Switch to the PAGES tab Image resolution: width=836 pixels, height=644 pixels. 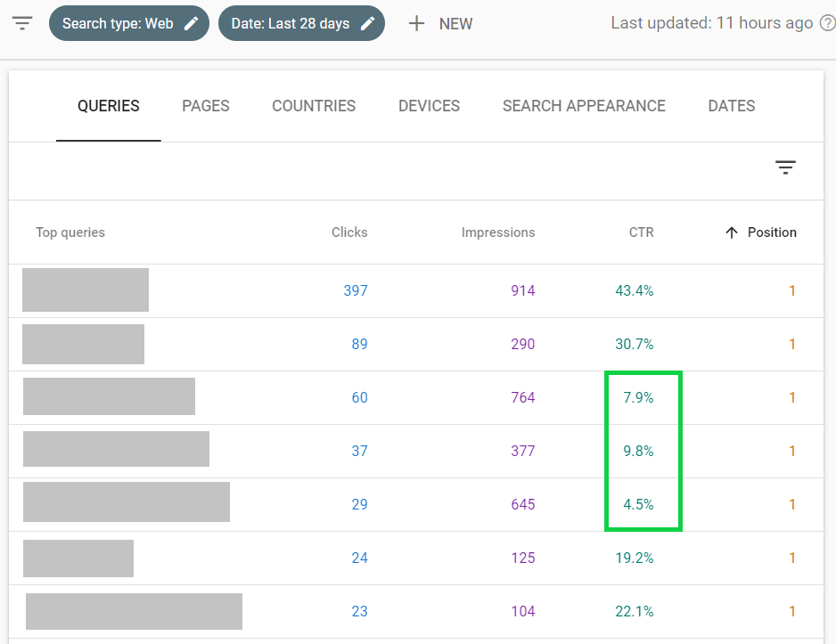(x=206, y=106)
